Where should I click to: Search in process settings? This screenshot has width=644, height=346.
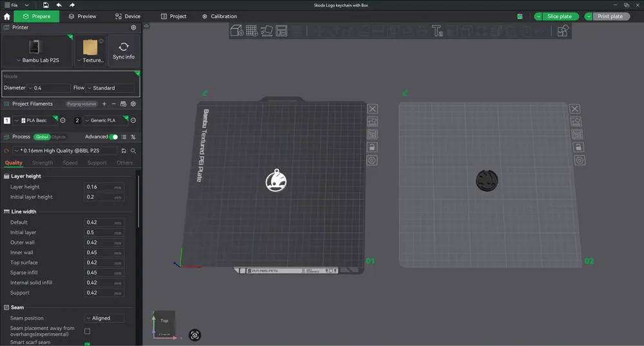pyautogui.click(x=133, y=150)
